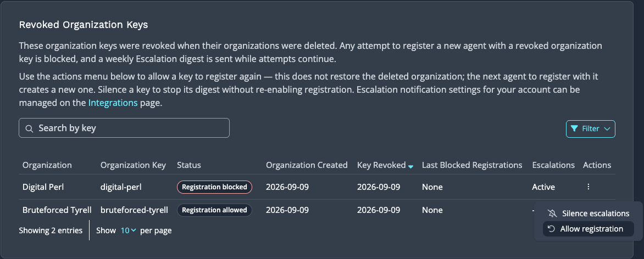Sort by Status column header
Viewport: 644px width, 259px height.
(x=189, y=165)
